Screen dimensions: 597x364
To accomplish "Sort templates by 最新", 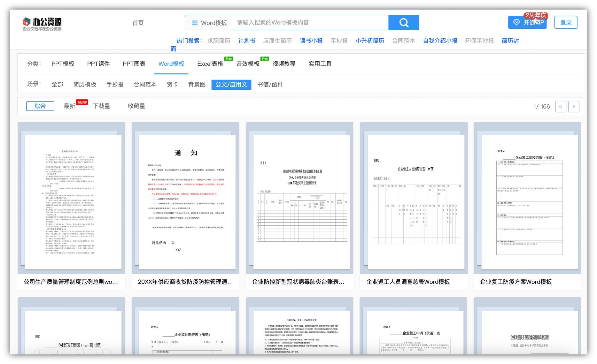I will (x=68, y=106).
